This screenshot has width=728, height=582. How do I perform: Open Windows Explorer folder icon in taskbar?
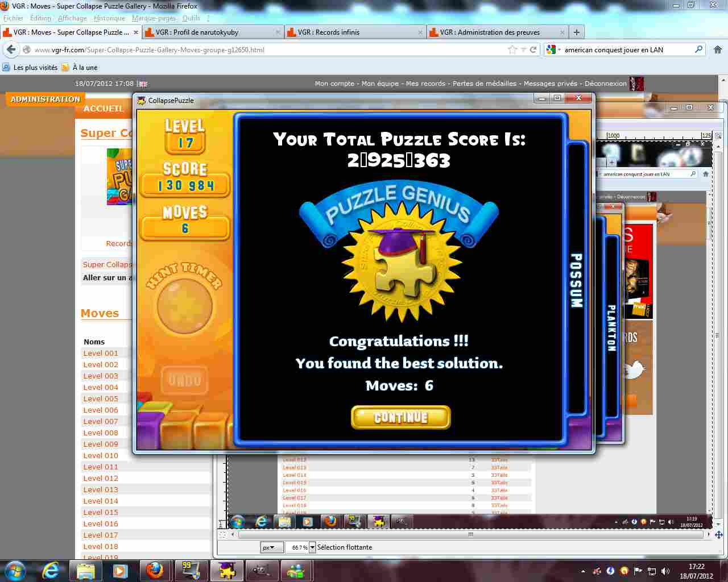coord(85,570)
